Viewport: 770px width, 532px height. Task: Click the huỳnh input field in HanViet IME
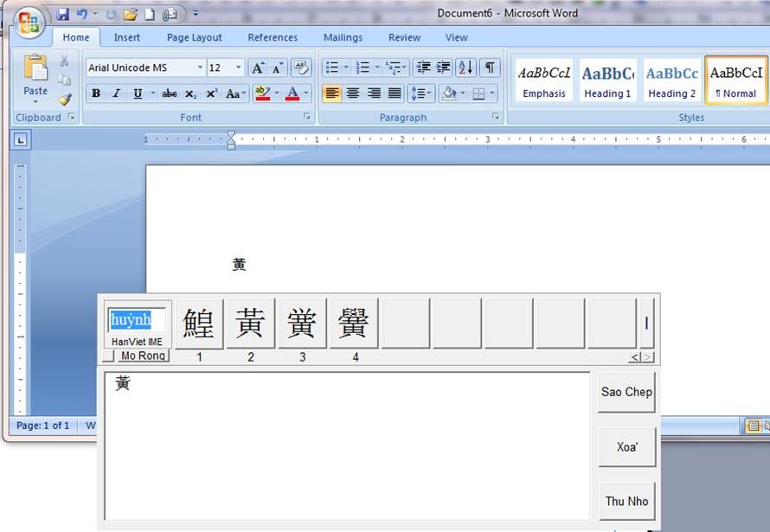click(x=136, y=319)
